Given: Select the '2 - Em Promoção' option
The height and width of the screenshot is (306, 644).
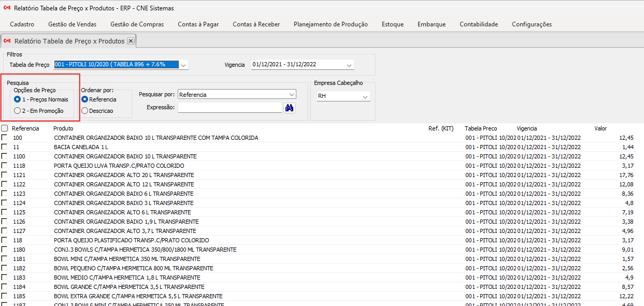Looking at the screenshot, I should click(x=18, y=111).
